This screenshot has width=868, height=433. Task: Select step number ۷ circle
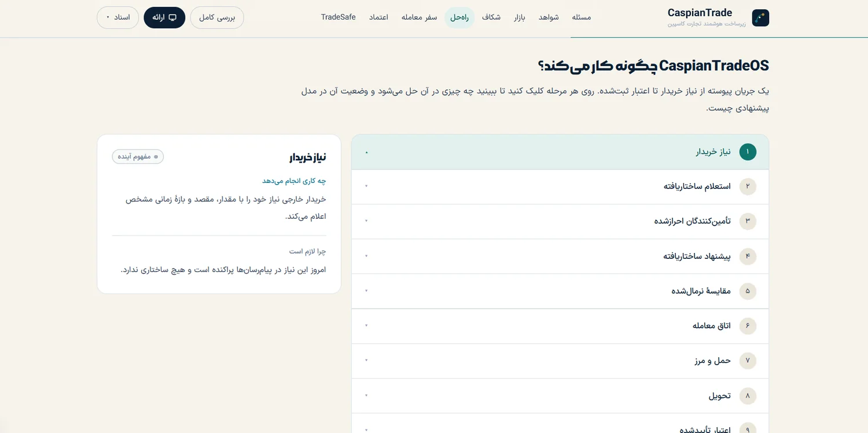(748, 361)
